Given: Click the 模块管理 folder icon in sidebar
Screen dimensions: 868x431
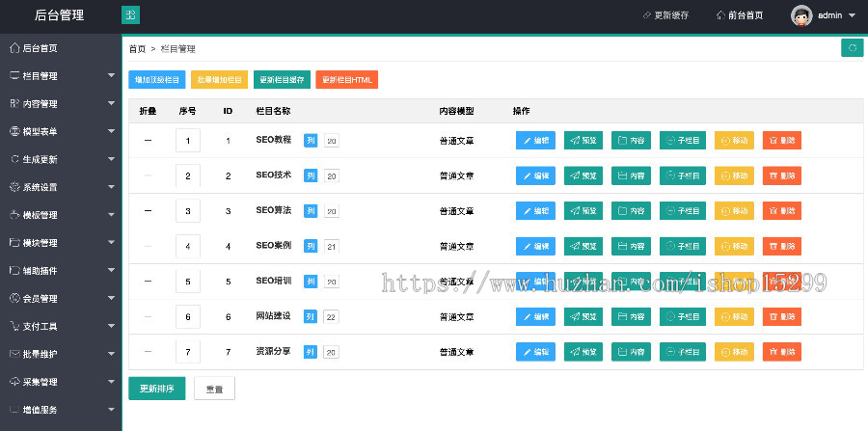Looking at the screenshot, I should (x=14, y=242).
